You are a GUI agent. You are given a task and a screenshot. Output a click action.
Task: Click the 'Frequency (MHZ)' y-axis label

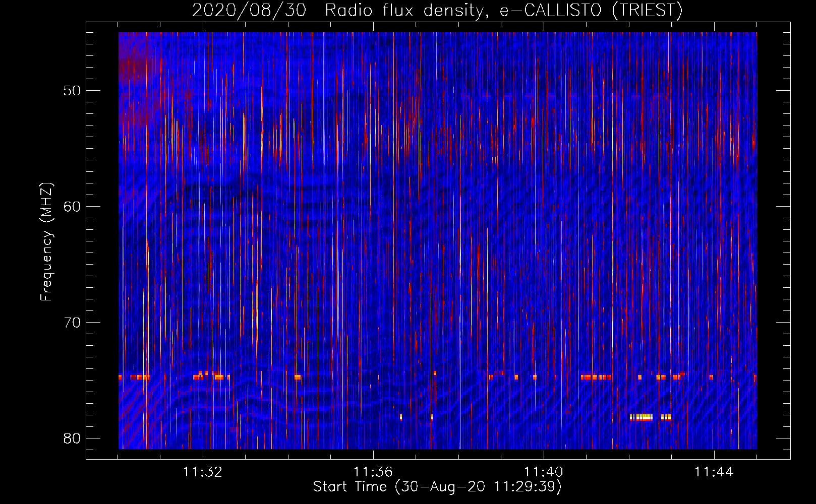[x=46, y=242]
